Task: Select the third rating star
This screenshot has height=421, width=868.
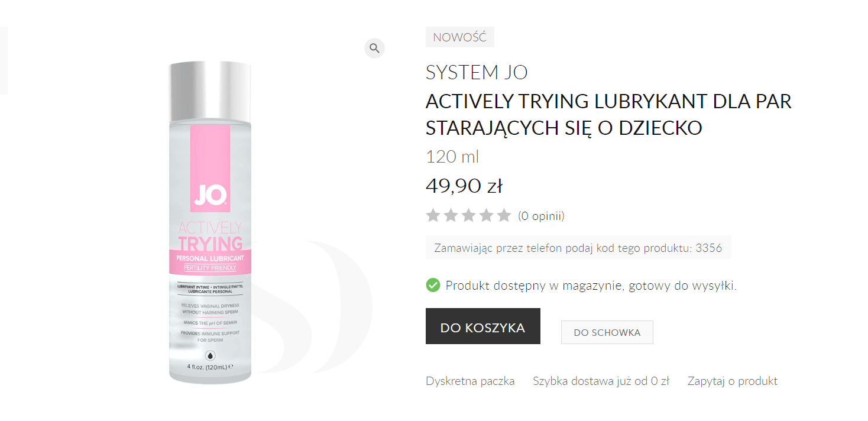Action: 469,215
